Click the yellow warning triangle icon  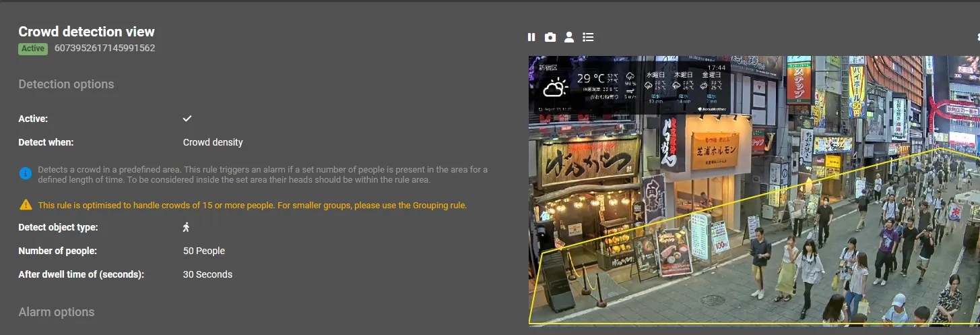click(x=26, y=204)
